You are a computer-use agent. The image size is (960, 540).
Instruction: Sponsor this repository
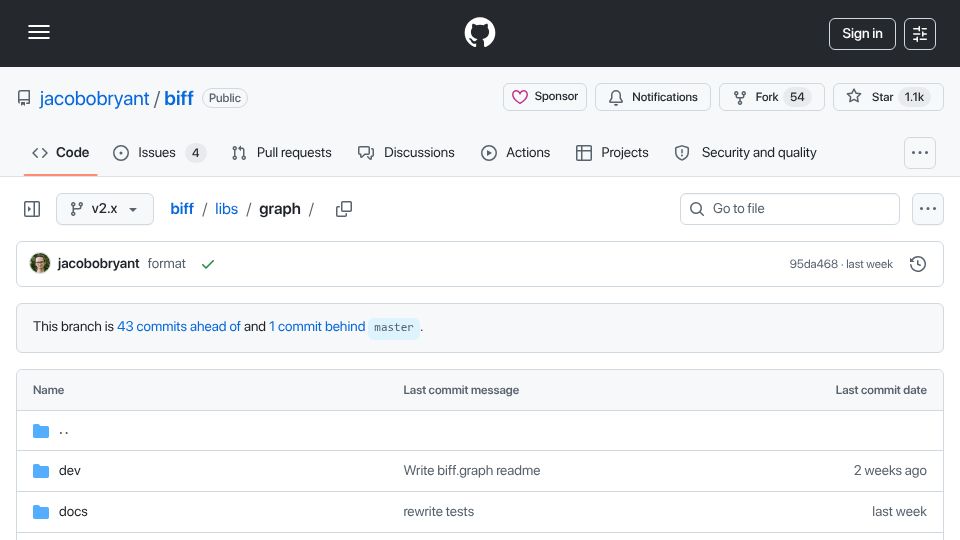(545, 97)
